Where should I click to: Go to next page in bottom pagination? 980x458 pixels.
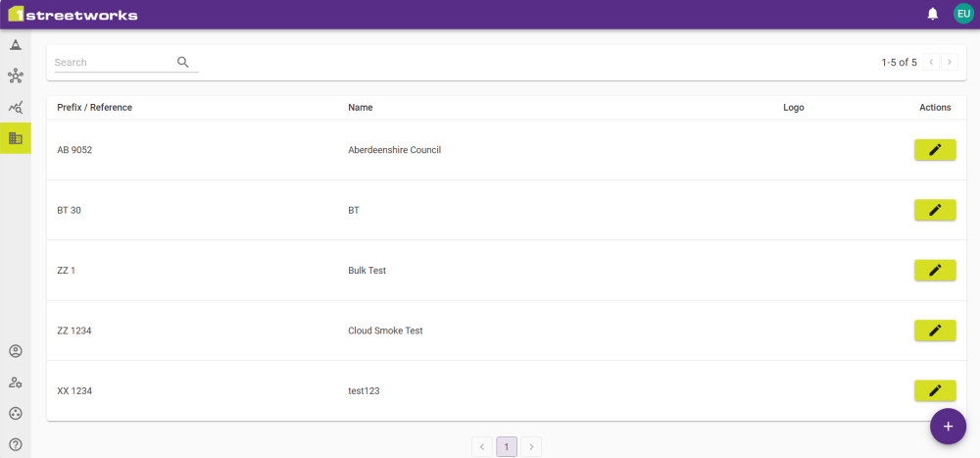pos(531,447)
